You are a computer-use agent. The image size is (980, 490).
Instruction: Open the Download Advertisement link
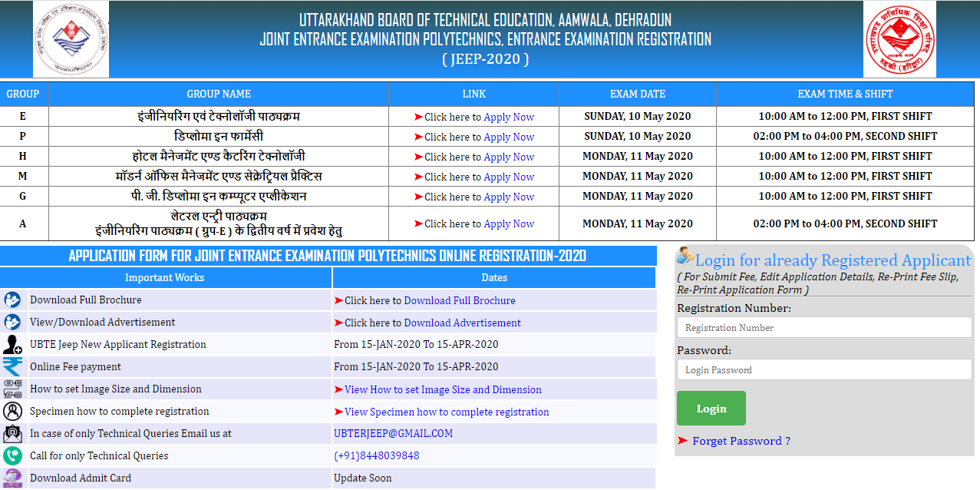click(463, 323)
